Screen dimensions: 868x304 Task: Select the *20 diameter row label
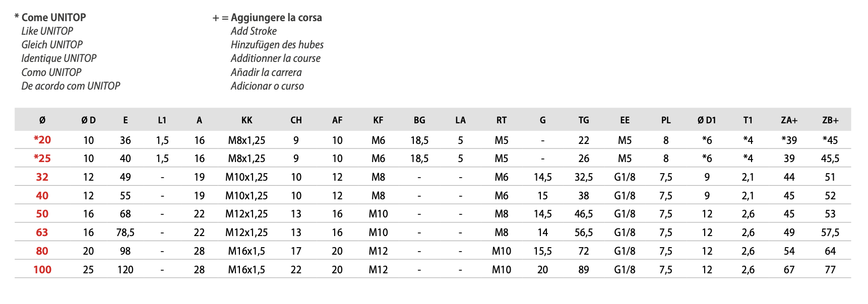(42, 140)
